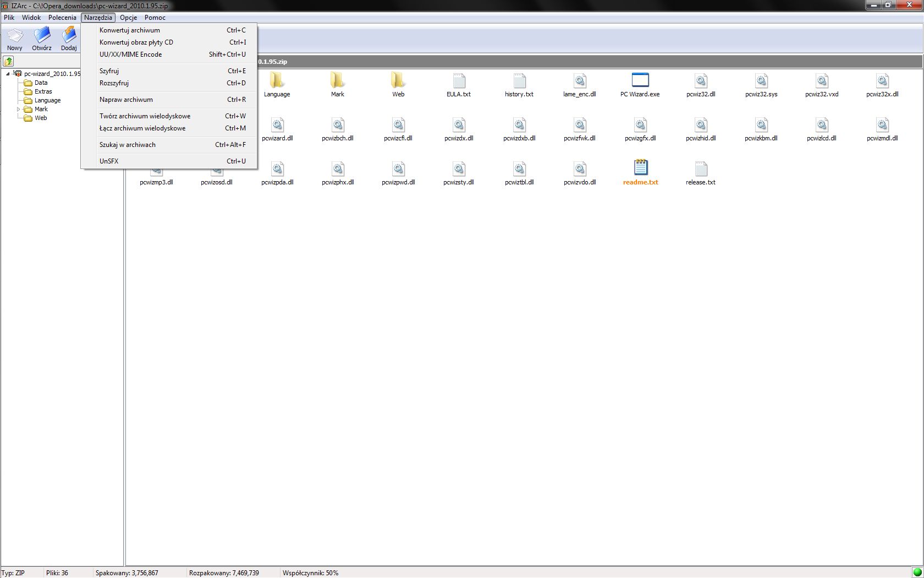Select pcwizhid.dll file name
This screenshot has height=578, width=924.
tap(701, 138)
